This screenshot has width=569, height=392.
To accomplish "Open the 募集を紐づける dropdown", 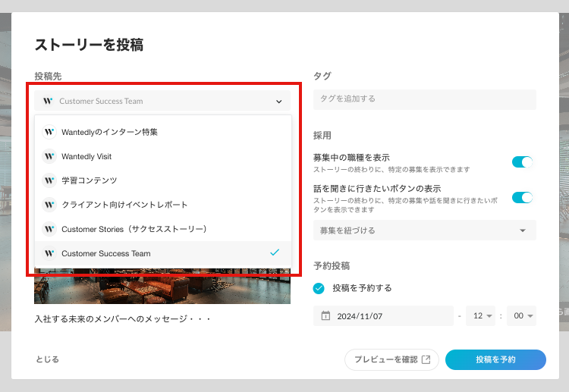I will (x=425, y=230).
